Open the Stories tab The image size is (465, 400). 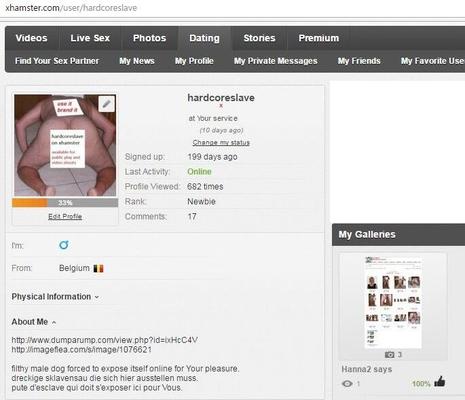pyautogui.click(x=259, y=38)
